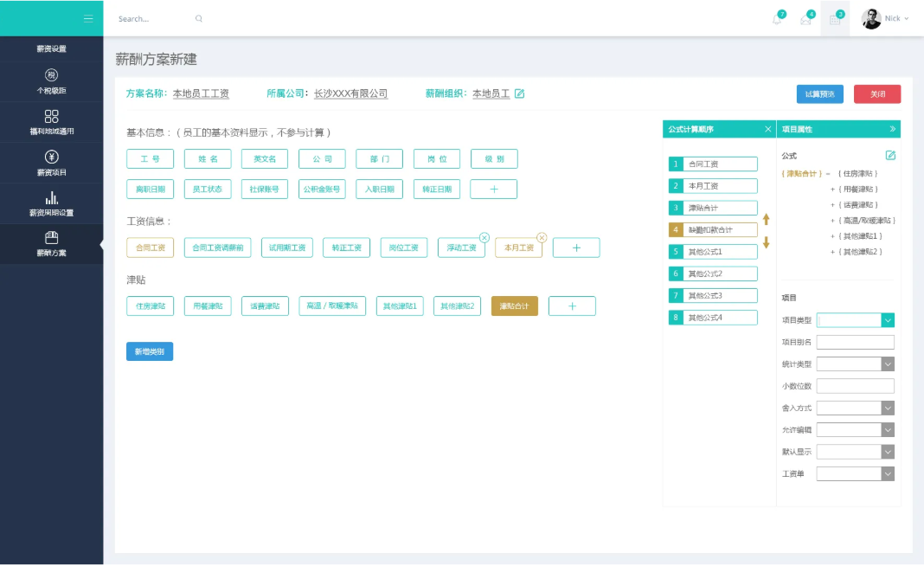Viewport: 924px width, 566px height.
Task: Open the 统计类型 dropdown
Action: (x=856, y=363)
